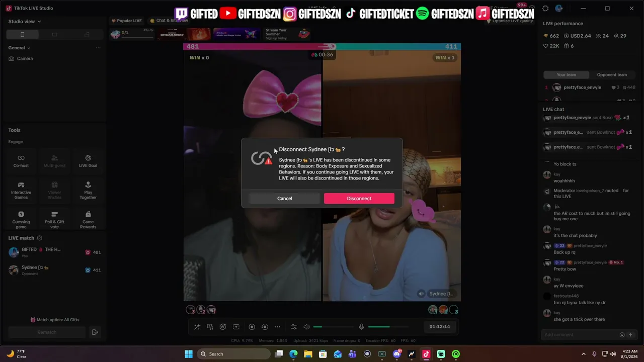Screen dimensions: 644x362
Task: Open the Game Rewards tool
Action: 88,220
